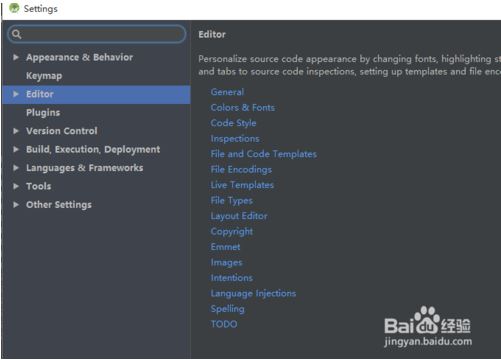Open File and Code Templates link
Image resolution: width=501 pixels, height=360 pixels.
pyautogui.click(x=264, y=154)
